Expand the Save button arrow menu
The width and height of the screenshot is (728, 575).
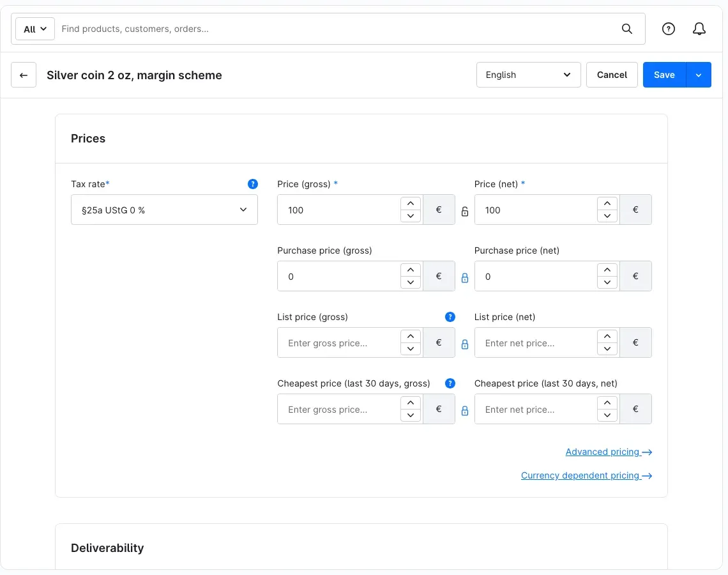698,75
